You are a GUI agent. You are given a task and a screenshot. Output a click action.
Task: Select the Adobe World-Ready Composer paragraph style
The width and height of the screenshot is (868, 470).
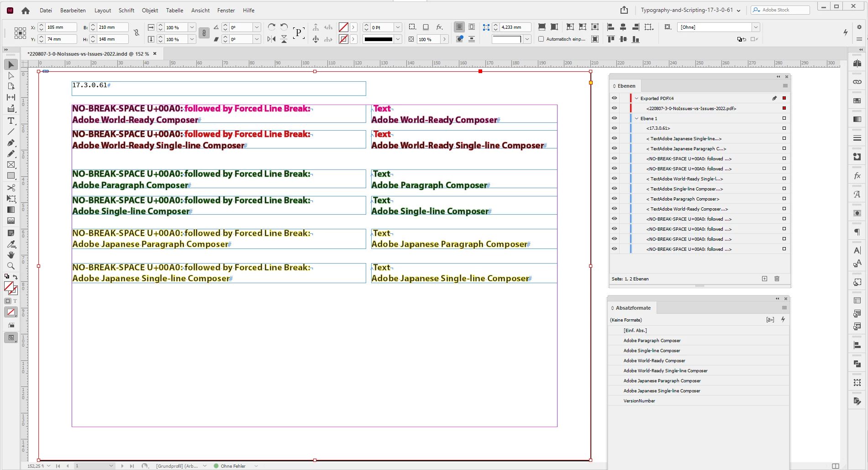pos(698,361)
